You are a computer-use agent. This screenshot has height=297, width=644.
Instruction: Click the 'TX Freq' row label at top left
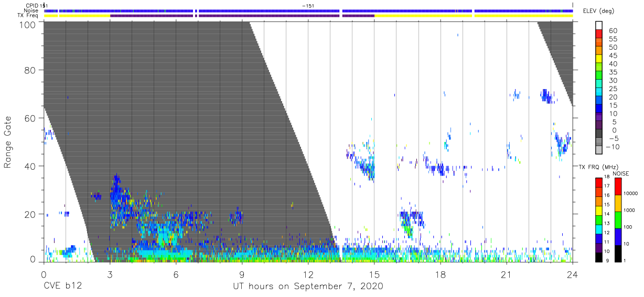[x=28, y=16]
